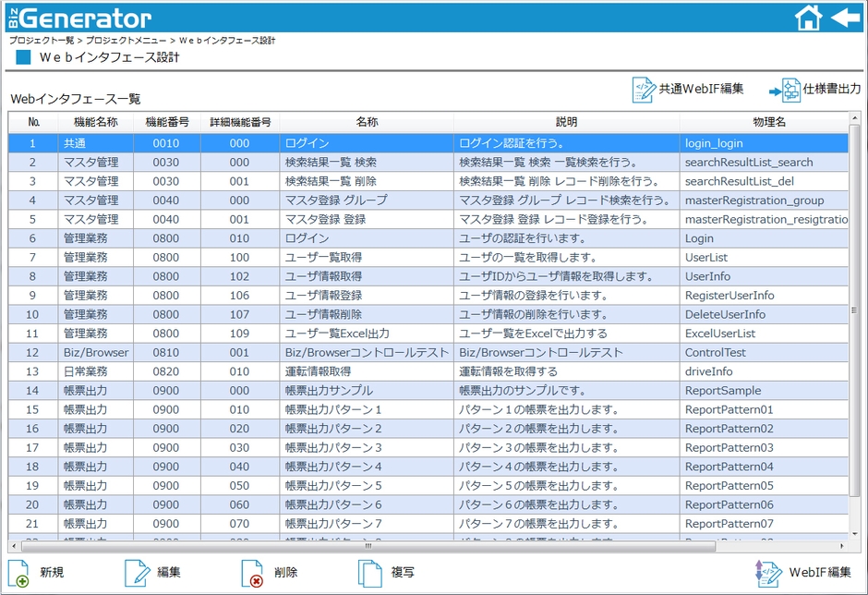Select the Biz/Browserコントロールテスト row
Image resolution: width=868 pixels, height=595 pixels.
tap(369, 352)
